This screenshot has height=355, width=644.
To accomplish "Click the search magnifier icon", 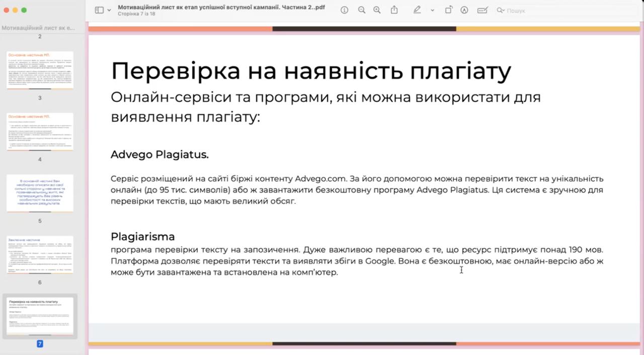I will click(500, 10).
